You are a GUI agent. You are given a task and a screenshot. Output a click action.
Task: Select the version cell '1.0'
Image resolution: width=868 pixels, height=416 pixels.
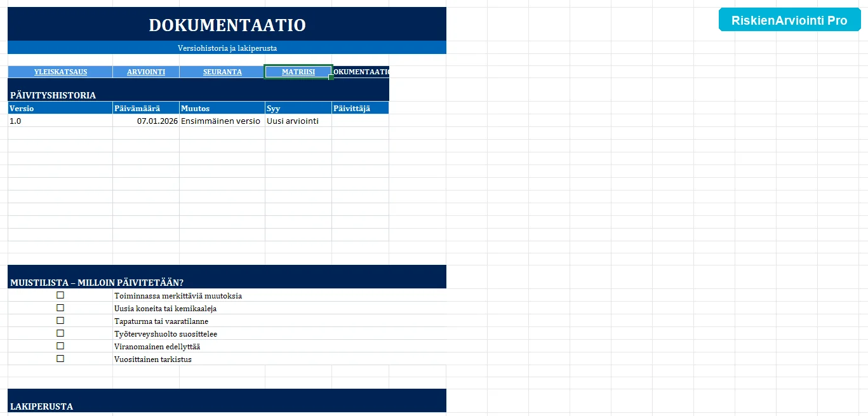click(x=60, y=121)
